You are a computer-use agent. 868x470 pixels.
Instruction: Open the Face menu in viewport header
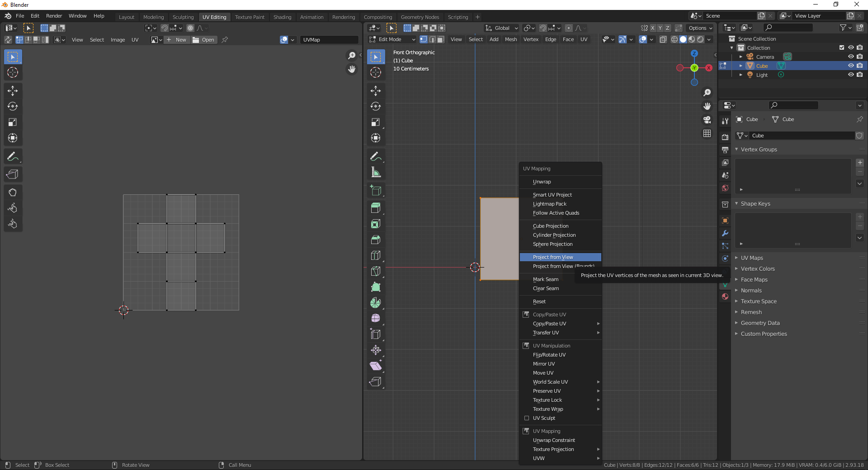click(568, 40)
